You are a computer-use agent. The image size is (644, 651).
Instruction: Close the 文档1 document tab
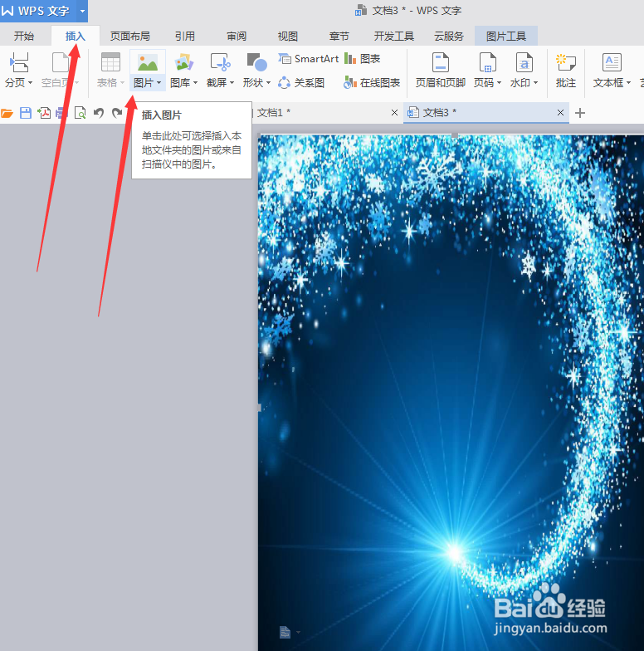tap(395, 113)
